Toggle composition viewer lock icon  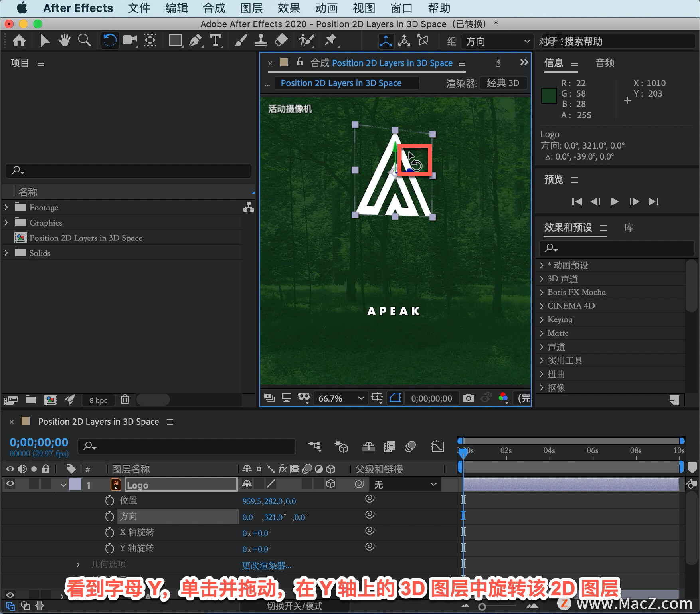tap(300, 62)
